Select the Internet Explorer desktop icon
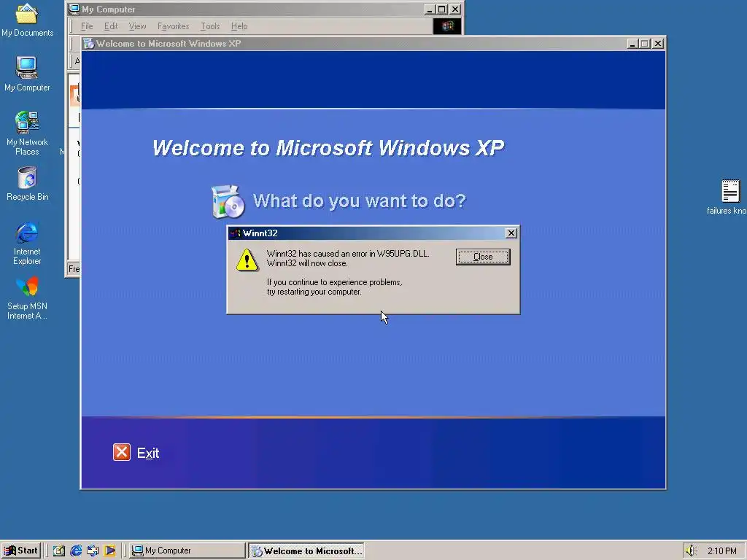The width and height of the screenshot is (747, 560). click(27, 243)
